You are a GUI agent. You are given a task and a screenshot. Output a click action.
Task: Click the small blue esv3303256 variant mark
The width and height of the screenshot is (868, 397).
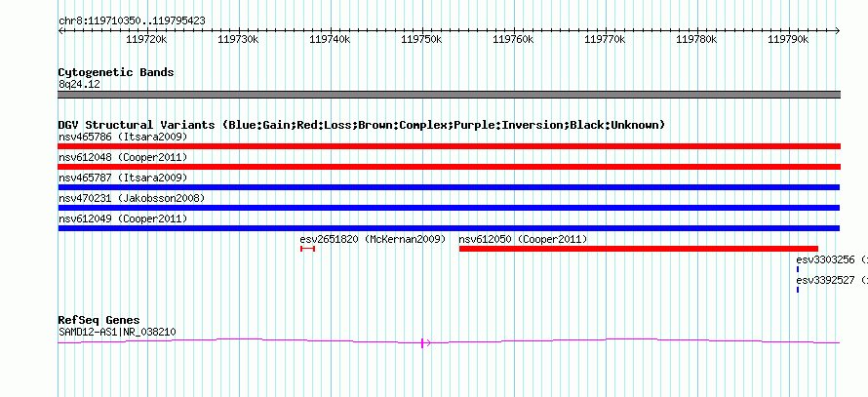point(798,269)
